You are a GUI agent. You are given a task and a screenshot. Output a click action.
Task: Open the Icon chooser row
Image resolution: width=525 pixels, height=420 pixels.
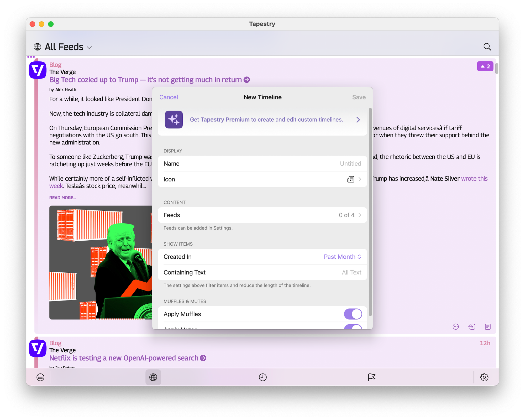(262, 179)
